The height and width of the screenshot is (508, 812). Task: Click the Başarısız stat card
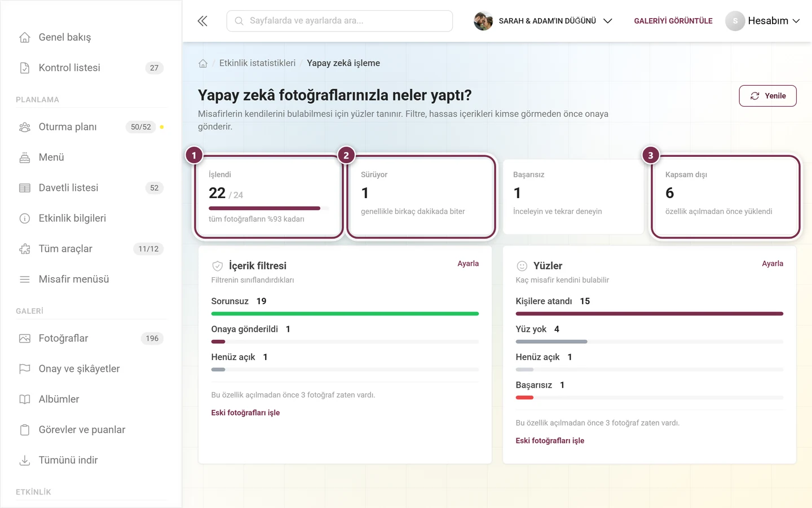pyautogui.click(x=573, y=196)
